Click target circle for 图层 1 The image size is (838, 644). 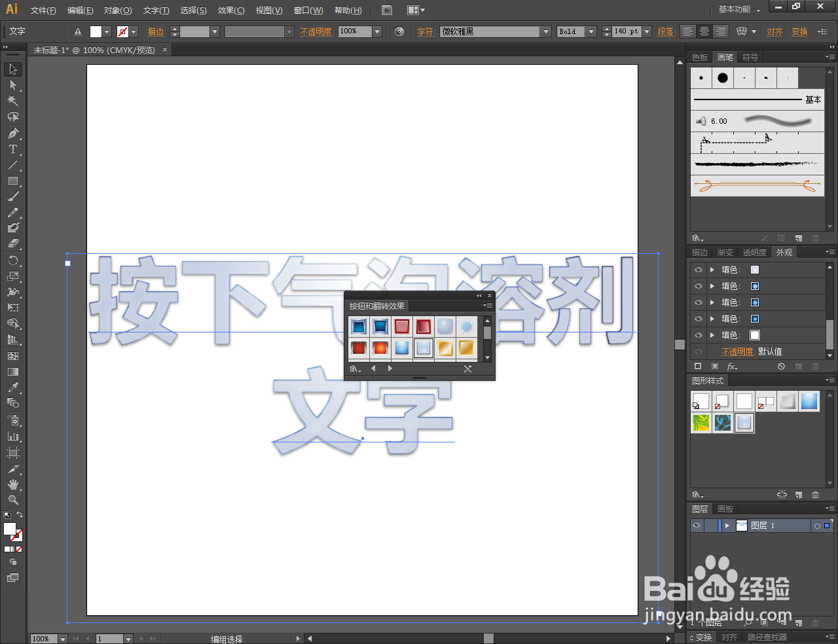pos(817,526)
